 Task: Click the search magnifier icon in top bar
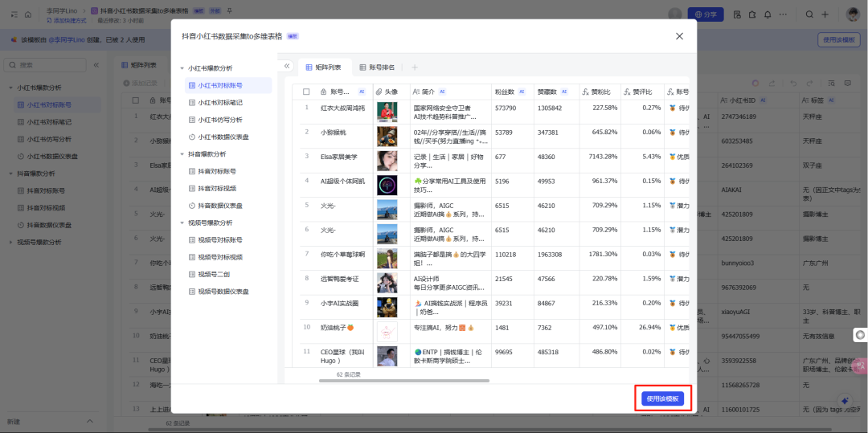click(810, 14)
